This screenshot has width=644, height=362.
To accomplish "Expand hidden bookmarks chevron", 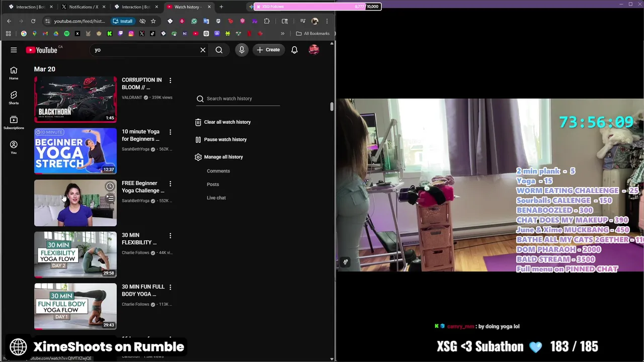I will [x=282, y=34].
